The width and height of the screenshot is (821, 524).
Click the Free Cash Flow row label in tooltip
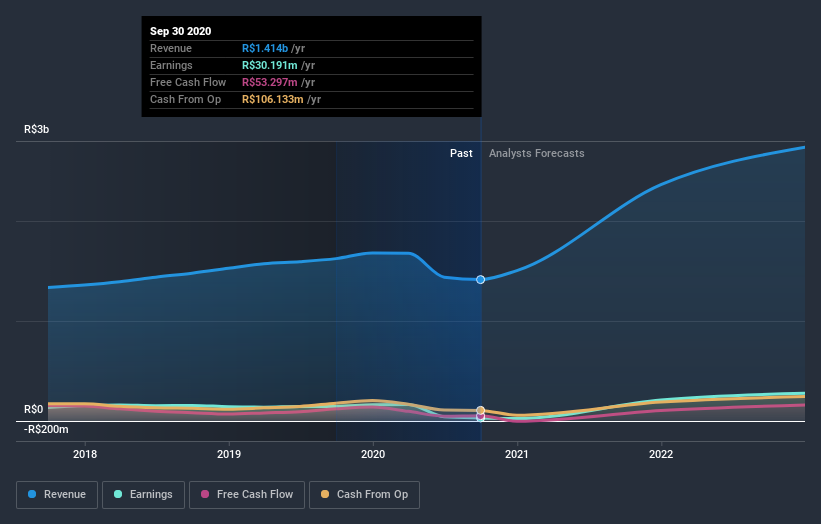(188, 82)
